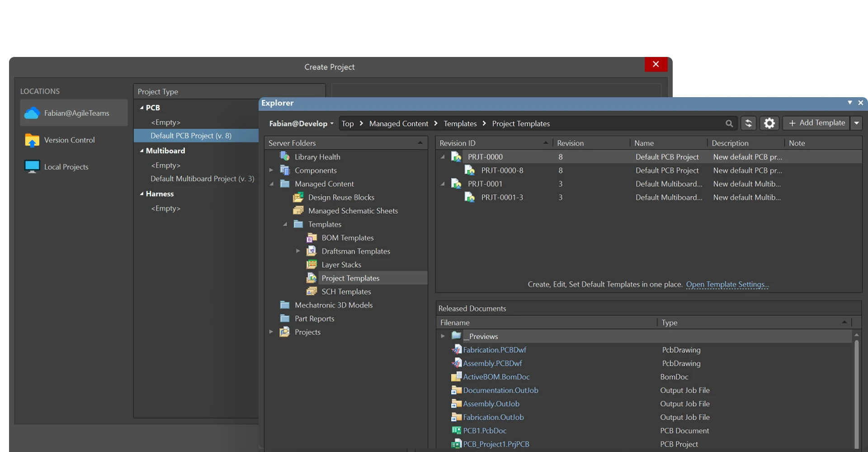
Task: Click the Layer Stacks folder icon
Action: [x=312, y=264]
